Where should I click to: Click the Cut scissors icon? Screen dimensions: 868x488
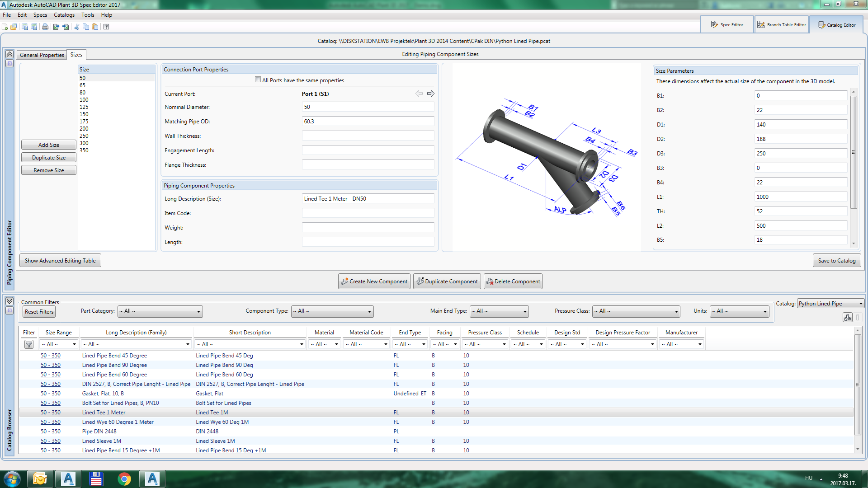coord(76,27)
